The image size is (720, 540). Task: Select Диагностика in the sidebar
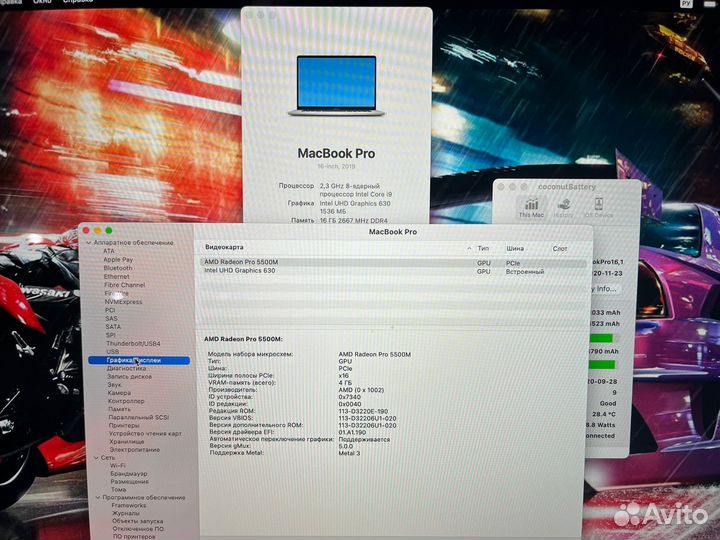(126, 368)
